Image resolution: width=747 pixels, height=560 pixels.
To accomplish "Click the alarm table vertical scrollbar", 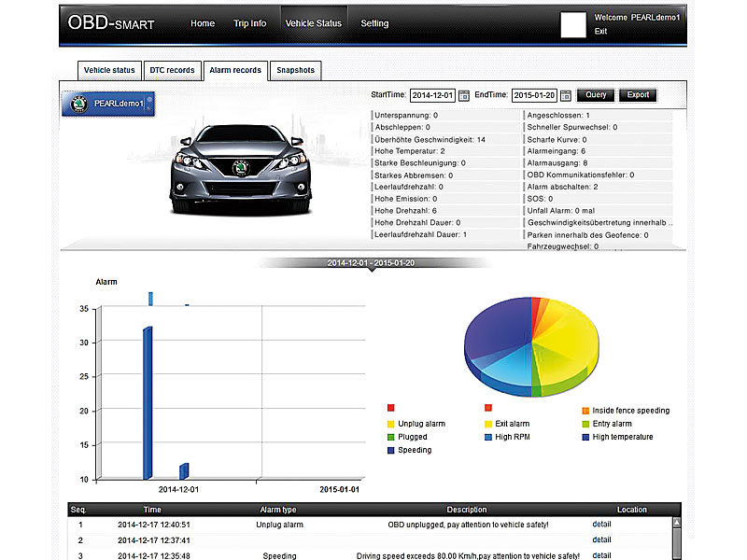I will tap(676, 539).
